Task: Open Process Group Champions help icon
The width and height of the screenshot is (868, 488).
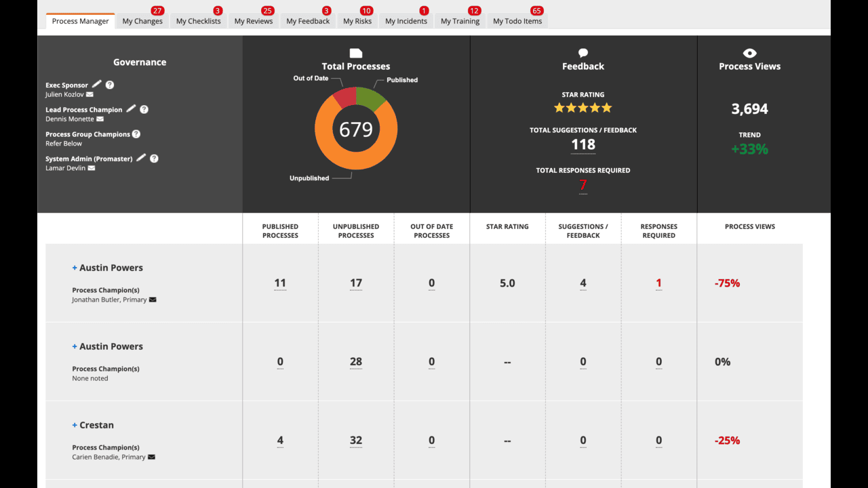Action: (x=136, y=134)
